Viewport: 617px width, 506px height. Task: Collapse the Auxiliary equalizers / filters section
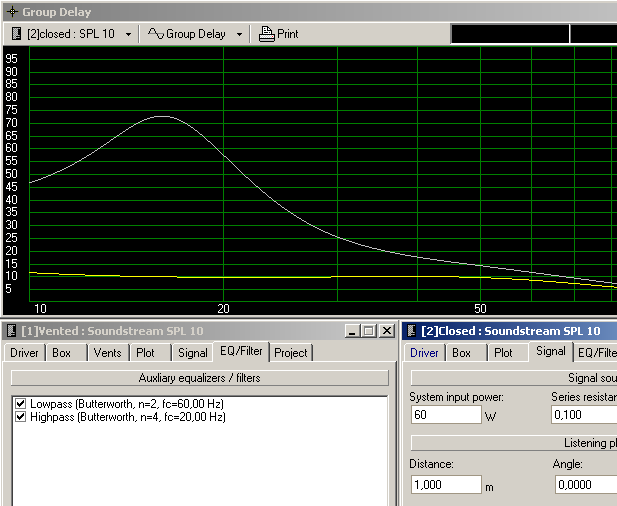pyautogui.click(x=199, y=378)
